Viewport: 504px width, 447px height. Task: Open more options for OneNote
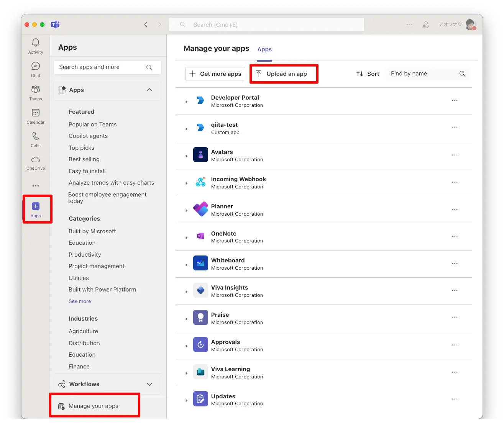455,236
